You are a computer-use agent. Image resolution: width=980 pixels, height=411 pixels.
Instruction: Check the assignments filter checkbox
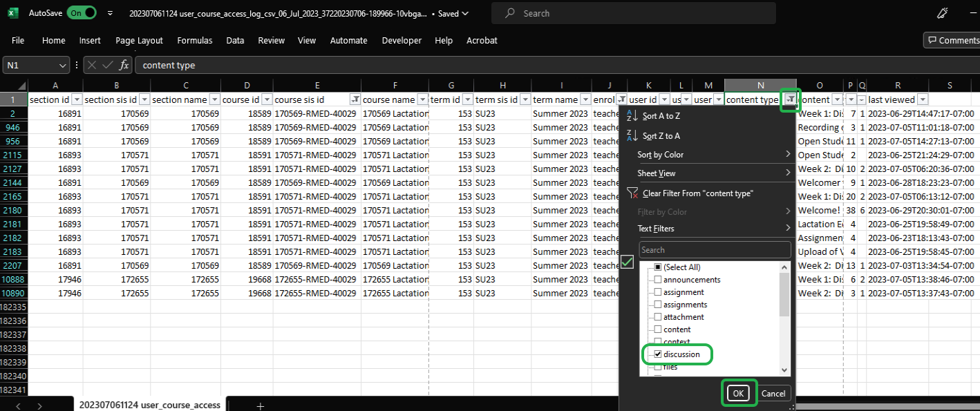(x=658, y=305)
